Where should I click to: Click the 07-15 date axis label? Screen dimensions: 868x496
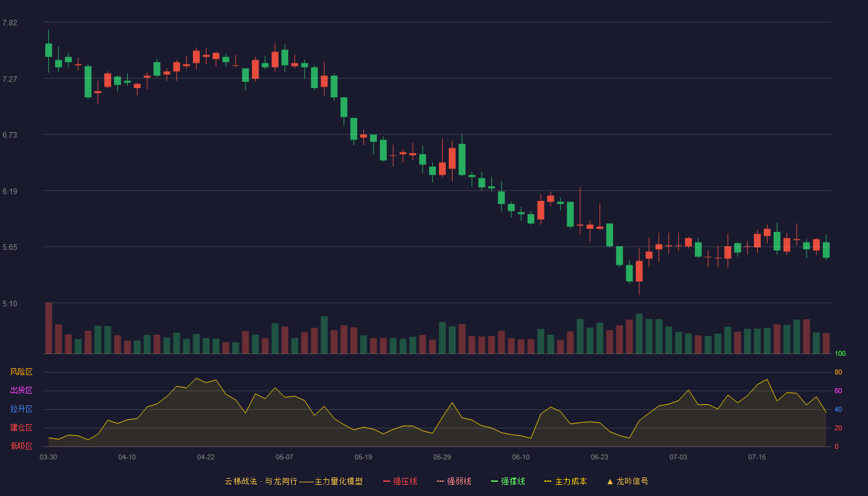[757, 457]
